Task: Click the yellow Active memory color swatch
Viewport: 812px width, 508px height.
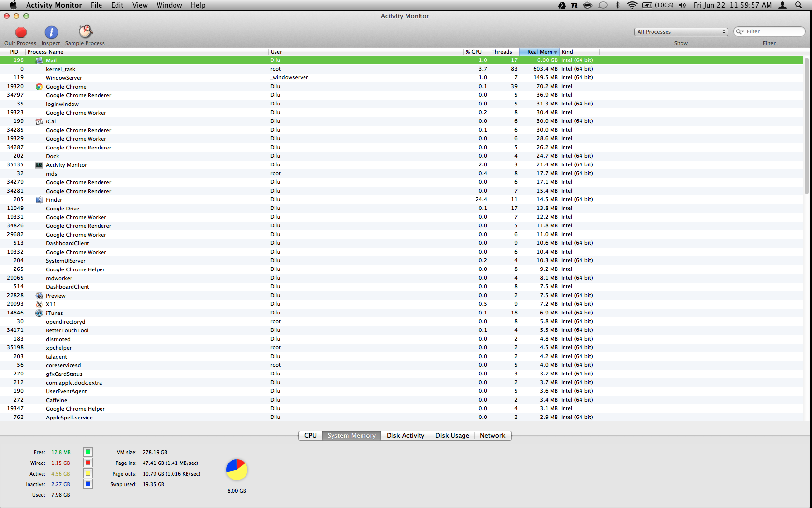Action: tap(88, 473)
